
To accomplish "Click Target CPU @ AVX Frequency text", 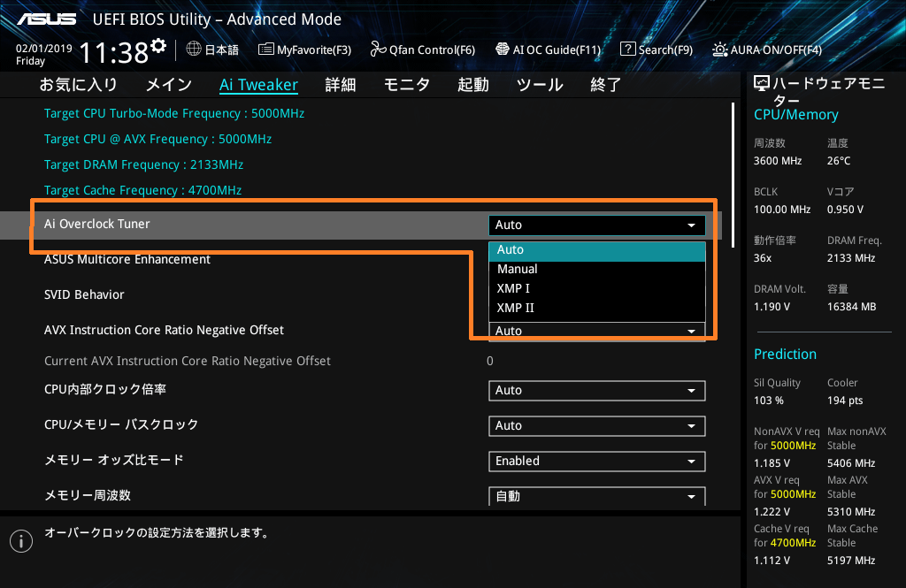I will [157, 139].
